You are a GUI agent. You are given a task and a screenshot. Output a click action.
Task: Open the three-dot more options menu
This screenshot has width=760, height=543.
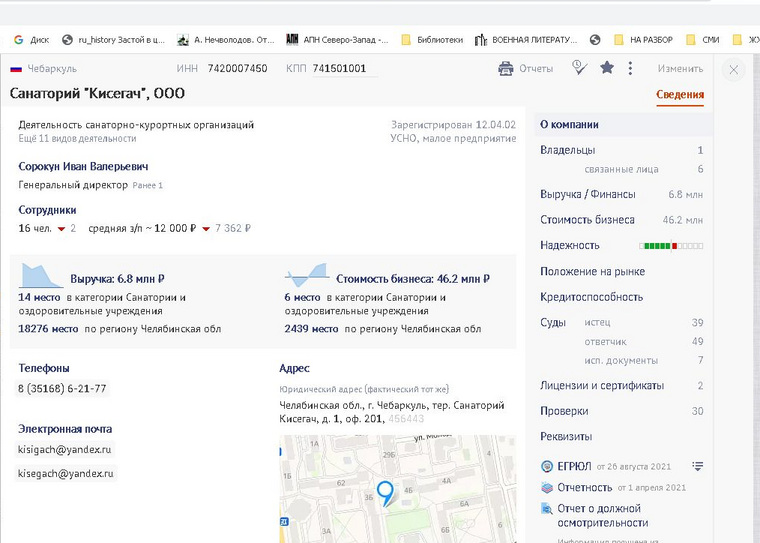(630, 68)
